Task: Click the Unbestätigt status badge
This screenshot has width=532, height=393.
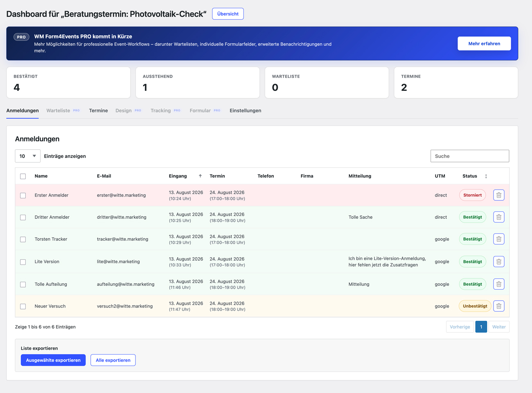Action: [x=475, y=306]
